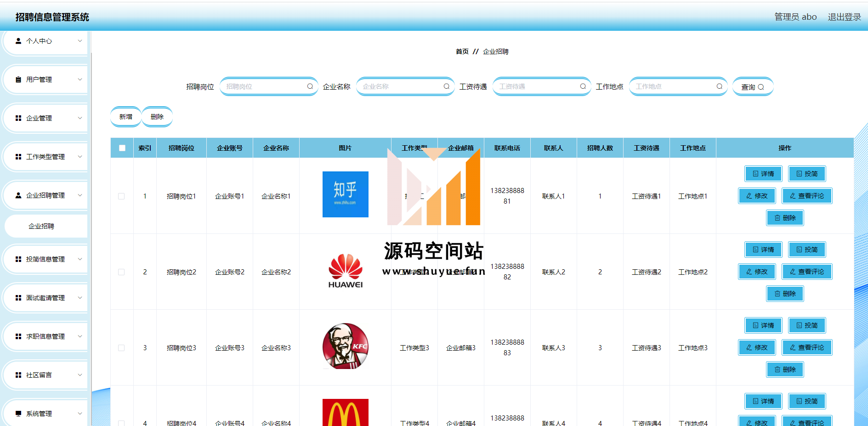Click the 求职信息管理 grid icon
The image size is (868, 426).
[x=18, y=336]
